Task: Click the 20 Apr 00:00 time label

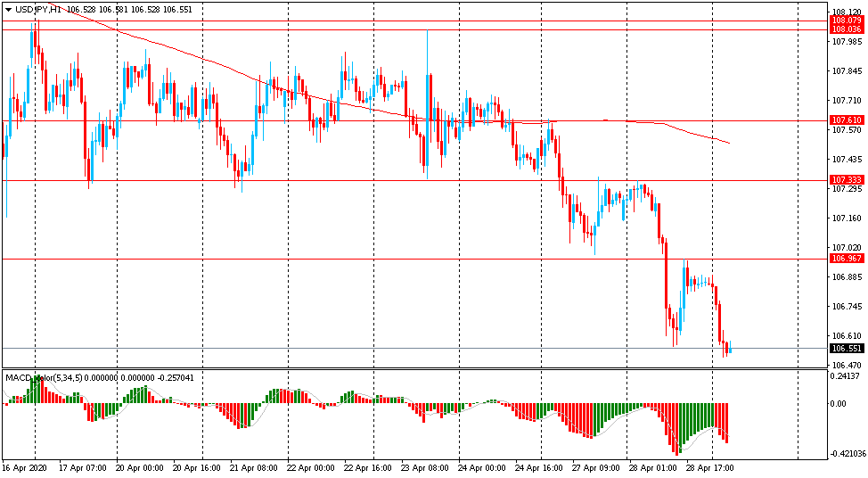Action: [x=140, y=468]
